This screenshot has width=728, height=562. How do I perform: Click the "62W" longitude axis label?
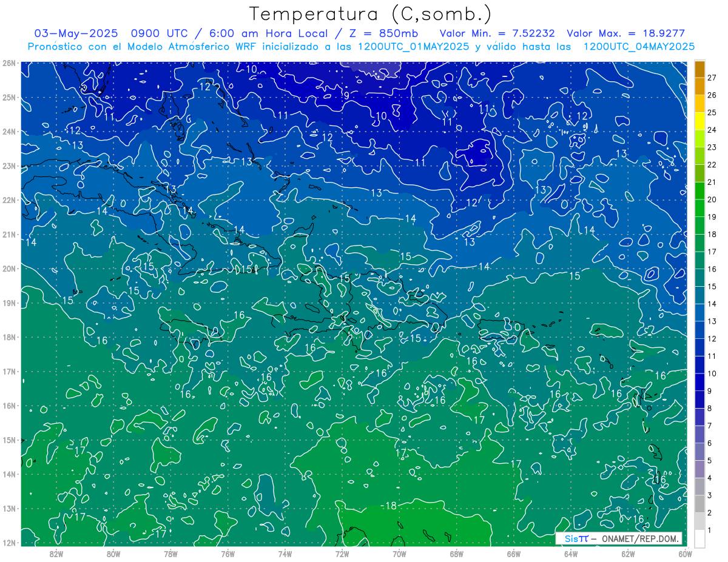[628, 553]
